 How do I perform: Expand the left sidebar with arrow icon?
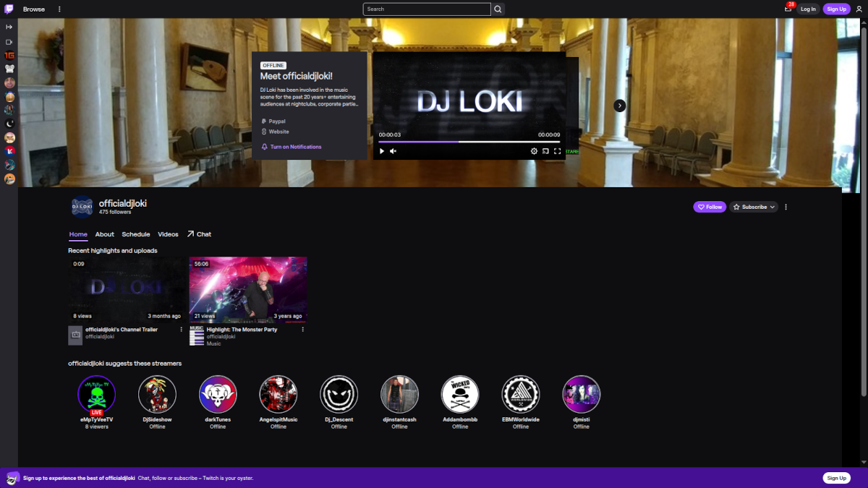pos(9,27)
